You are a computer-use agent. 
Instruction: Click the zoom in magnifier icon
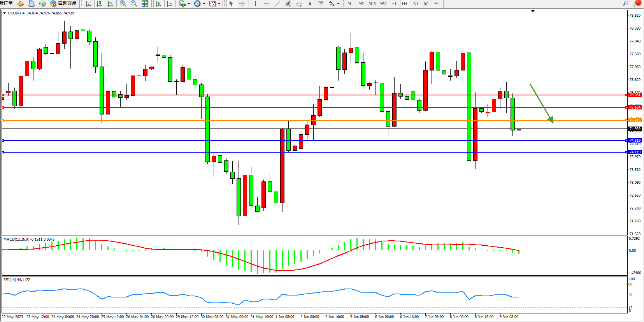123,4
